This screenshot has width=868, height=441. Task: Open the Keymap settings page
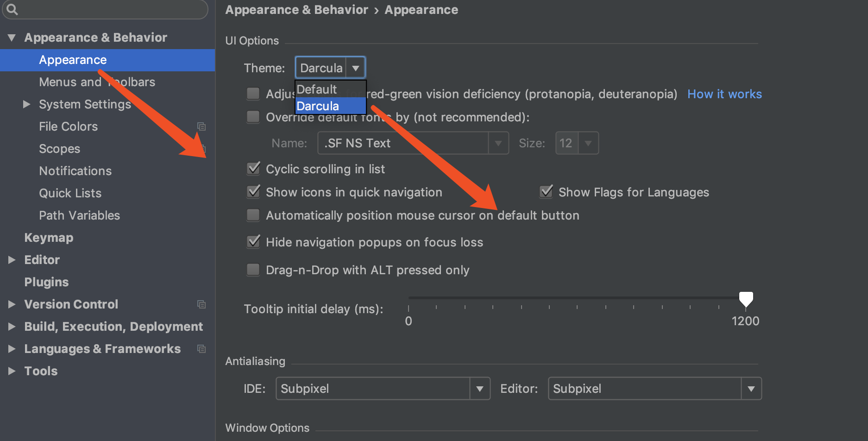coord(49,238)
